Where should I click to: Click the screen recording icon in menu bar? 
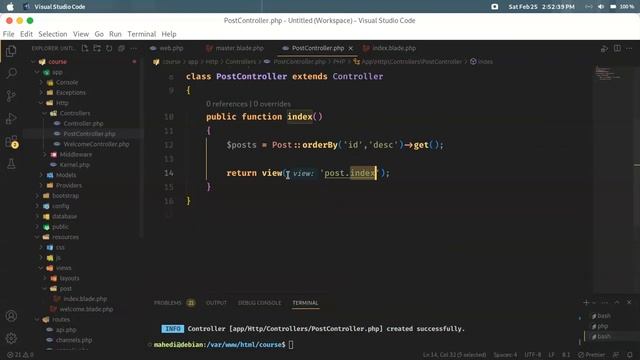coord(494,7)
